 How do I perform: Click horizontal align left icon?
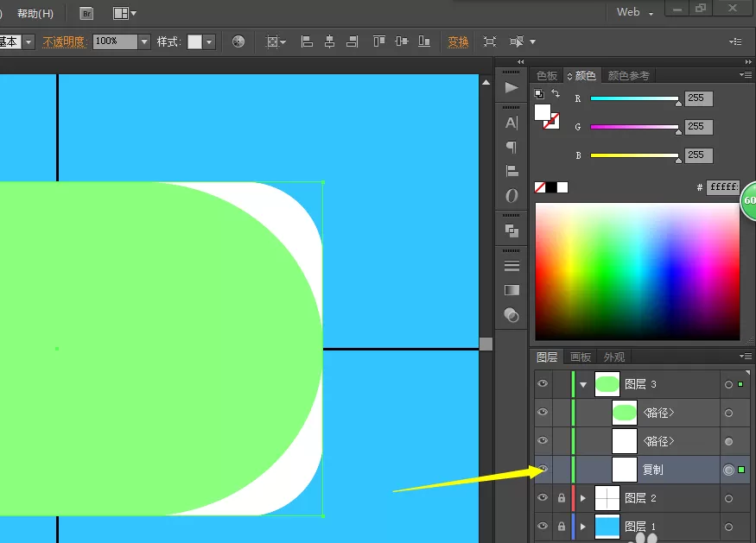tap(307, 41)
